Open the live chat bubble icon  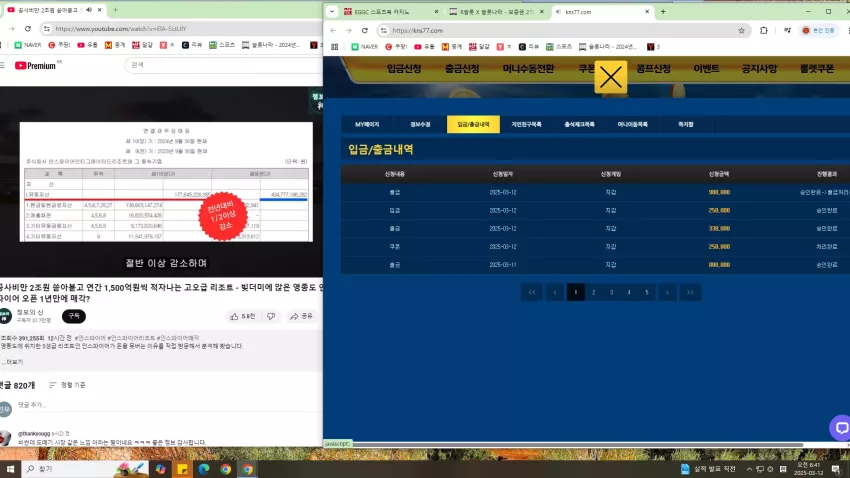(x=841, y=428)
